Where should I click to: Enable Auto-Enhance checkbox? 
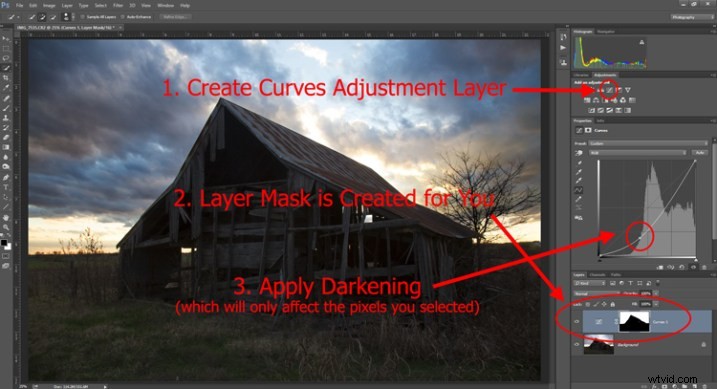pos(123,17)
